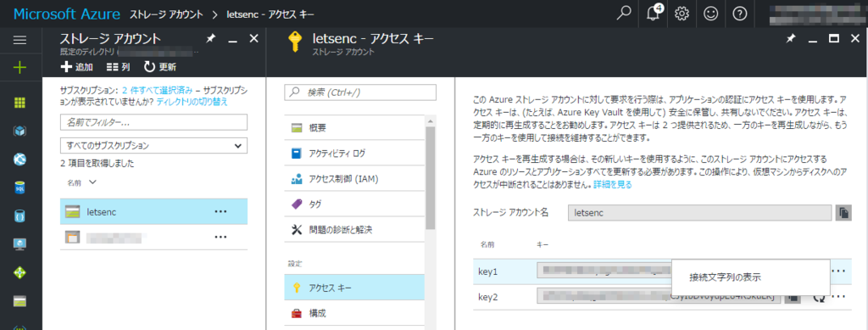Click 追加 to add a storage account
The height and width of the screenshot is (330, 868).
[x=76, y=67]
